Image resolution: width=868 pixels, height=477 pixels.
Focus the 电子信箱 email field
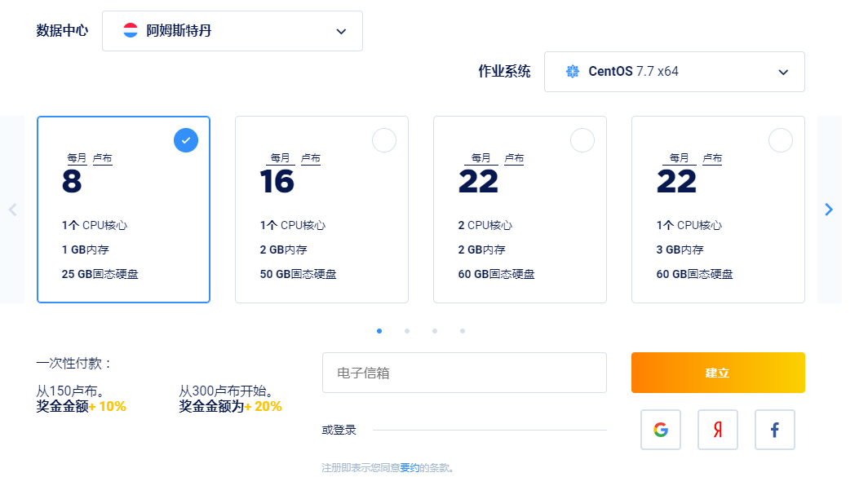point(464,373)
